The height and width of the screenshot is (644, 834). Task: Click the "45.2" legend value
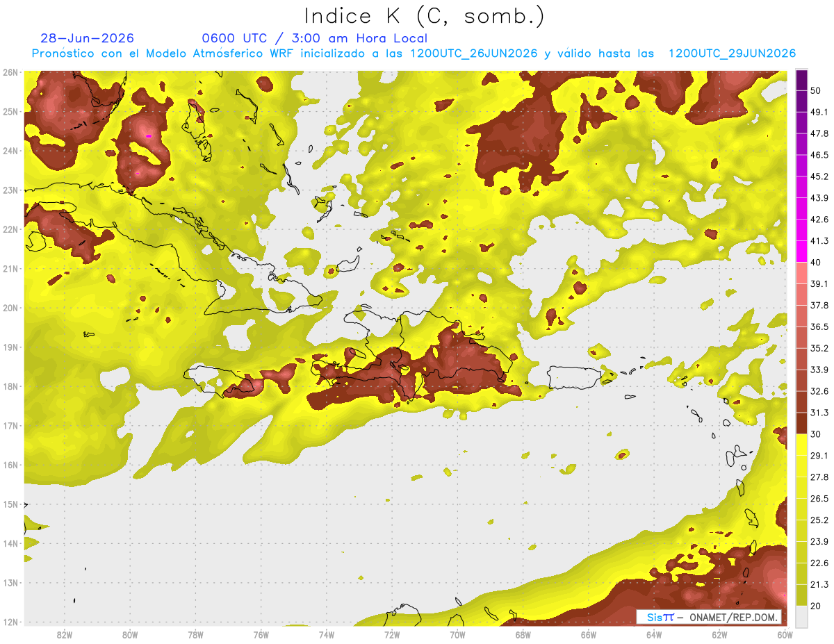pyautogui.click(x=819, y=176)
